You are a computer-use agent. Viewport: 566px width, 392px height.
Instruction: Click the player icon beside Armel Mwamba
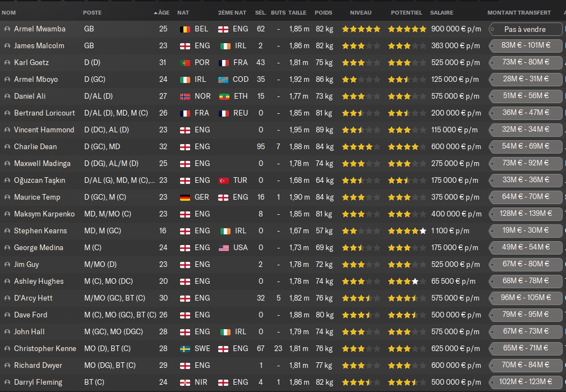pyautogui.click(x=7, y=29)
